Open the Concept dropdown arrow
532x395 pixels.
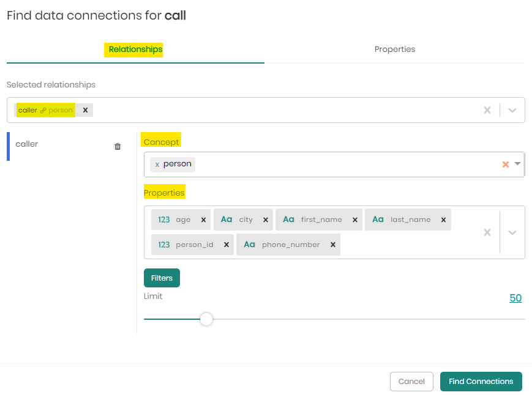pos(517,164)
